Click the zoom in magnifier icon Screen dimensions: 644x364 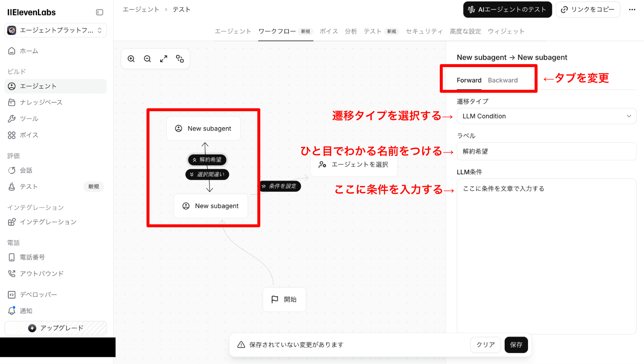point(131,59)
